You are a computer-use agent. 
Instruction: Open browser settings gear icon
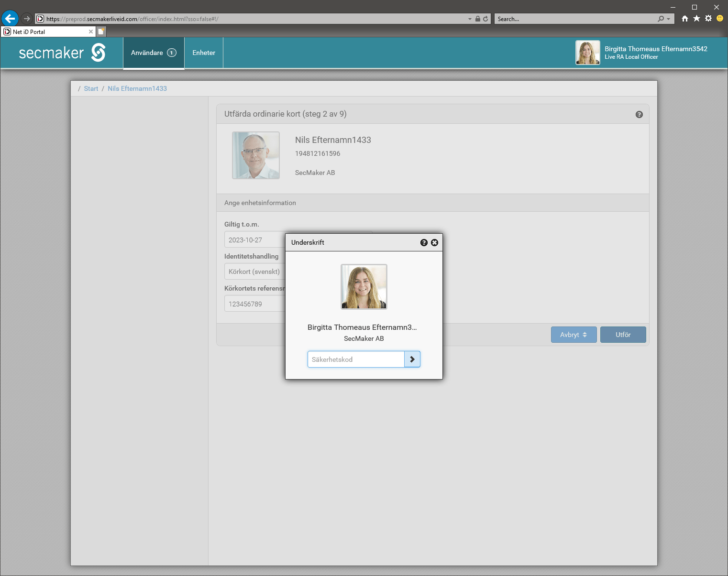point(708,19)
